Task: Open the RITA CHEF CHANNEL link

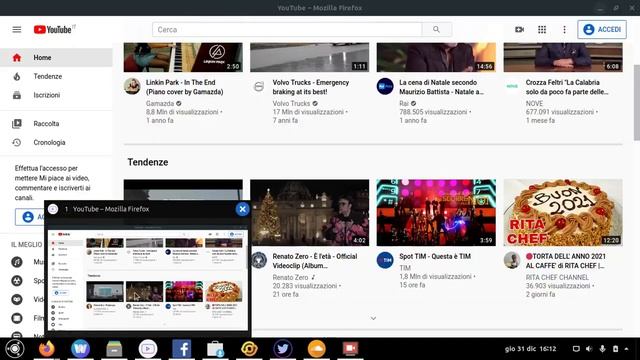Action: 557,278
